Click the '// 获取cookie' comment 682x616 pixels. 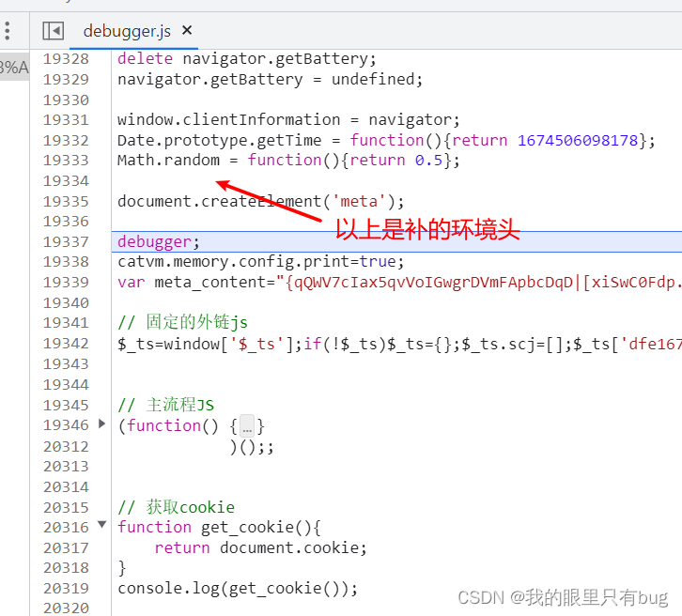point(176,507)
